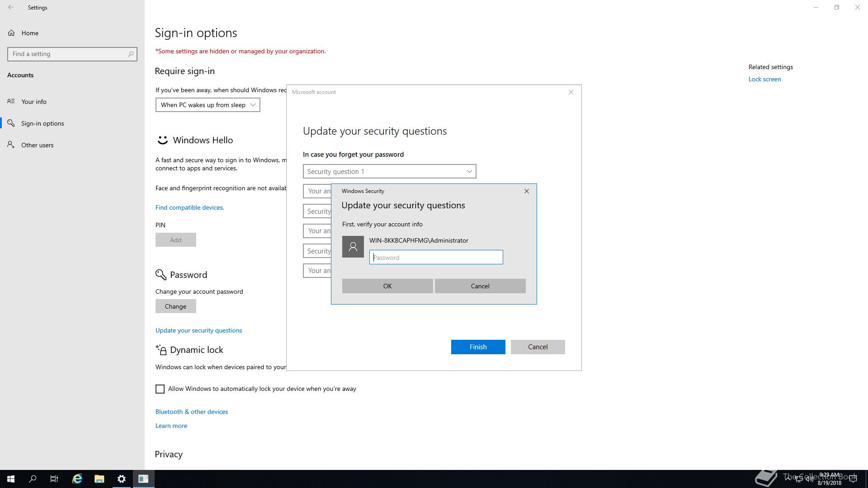Viewport: 868px width, 488px height.
Task: Click the Home icon in the sidebar
Action: point(11,33)
